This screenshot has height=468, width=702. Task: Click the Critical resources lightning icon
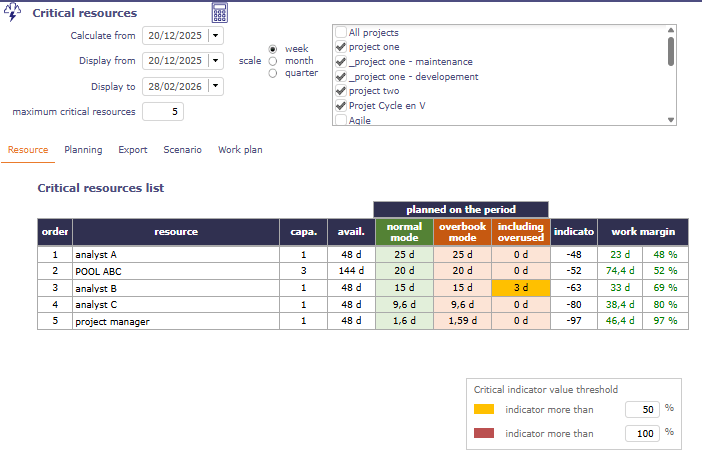click(x=14, y=13)
